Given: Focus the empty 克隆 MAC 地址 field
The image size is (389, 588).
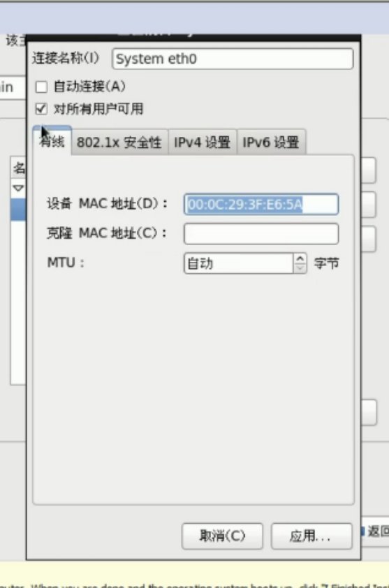Looking at the screenshot, I should click(x=261, y=234).
